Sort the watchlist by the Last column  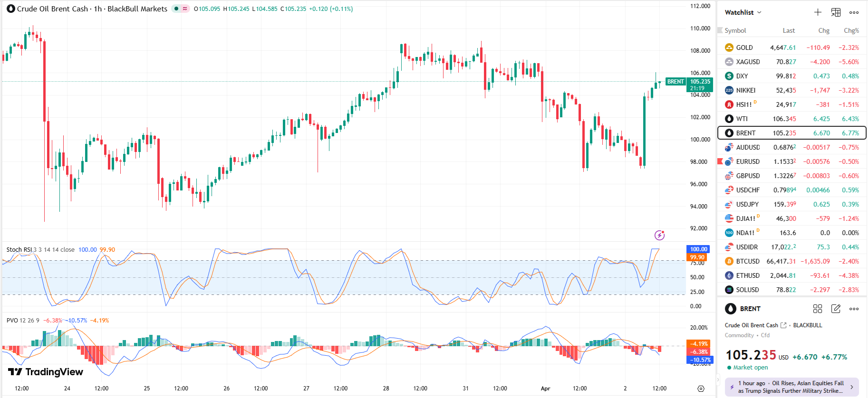click(x=789, y=30)
